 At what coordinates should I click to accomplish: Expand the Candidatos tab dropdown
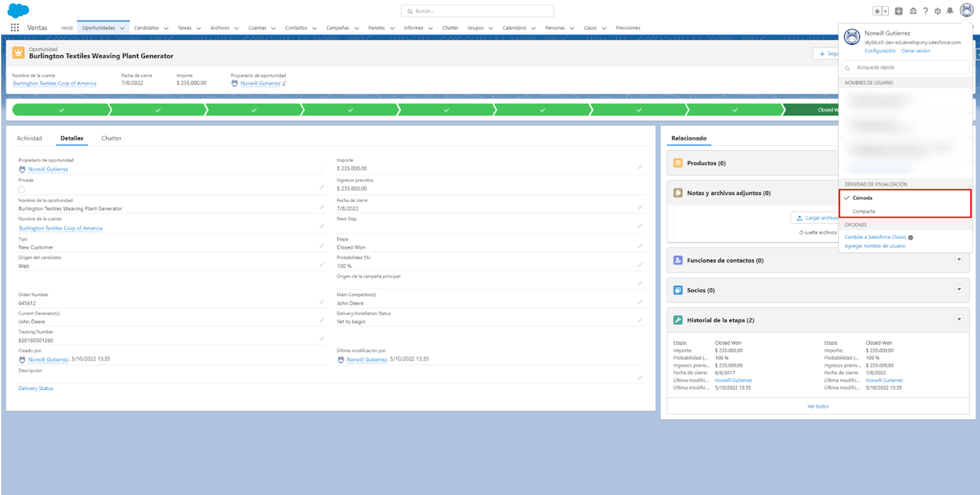(166, 28)
